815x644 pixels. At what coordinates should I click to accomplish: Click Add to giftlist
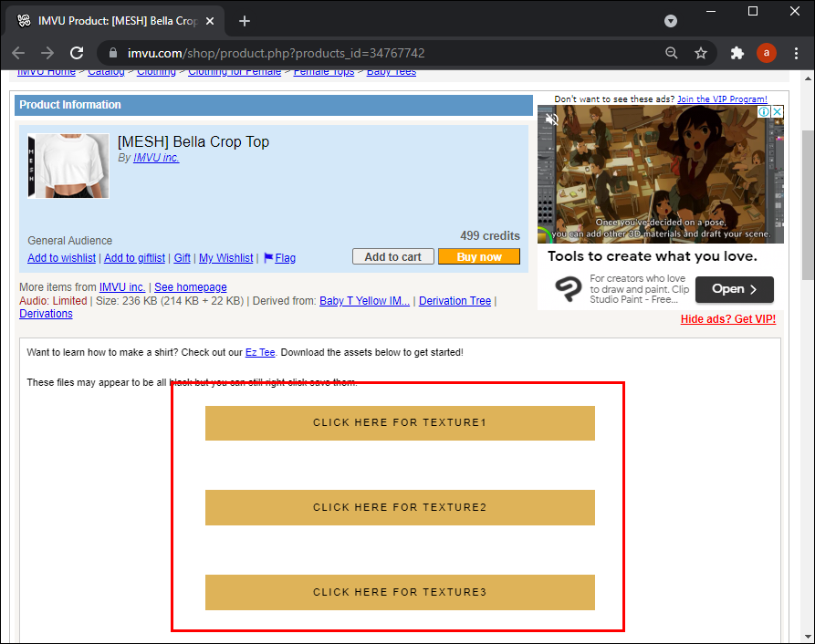[135, 258]
